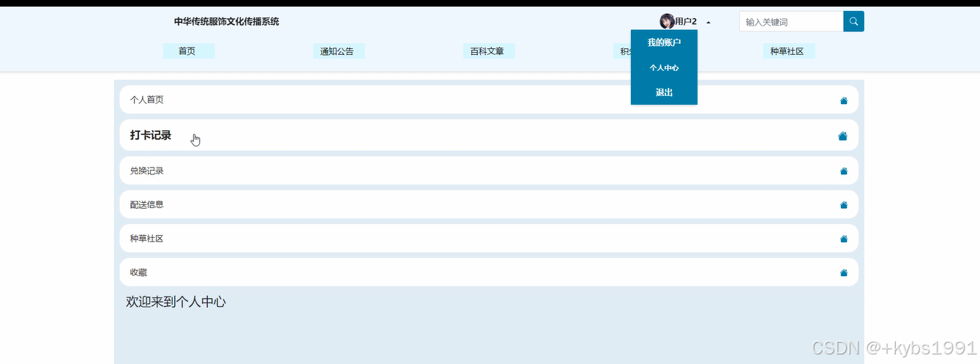The image size is (980, 364).
Task: Focus the 输入关键词 search field
Action: pos(791,21)
